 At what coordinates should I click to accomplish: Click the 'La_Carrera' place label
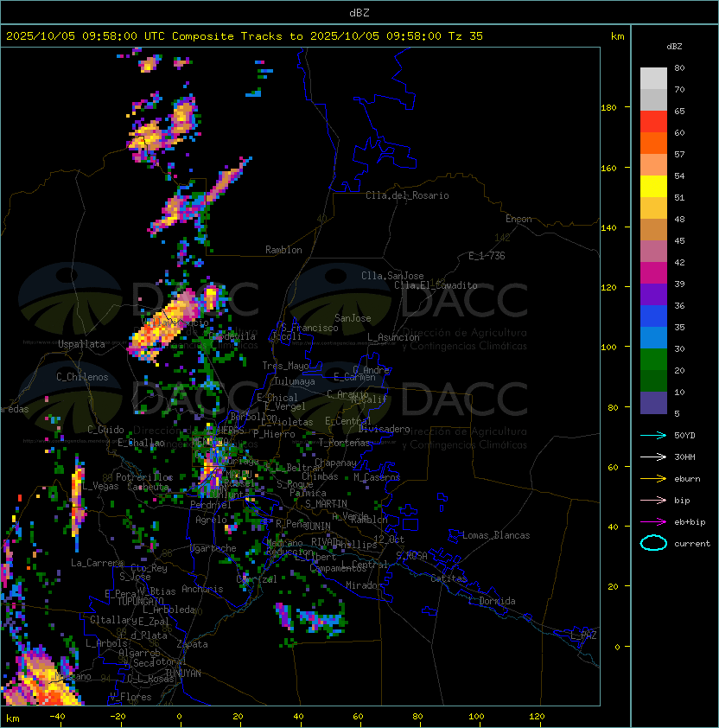click(x=98, y=563)
